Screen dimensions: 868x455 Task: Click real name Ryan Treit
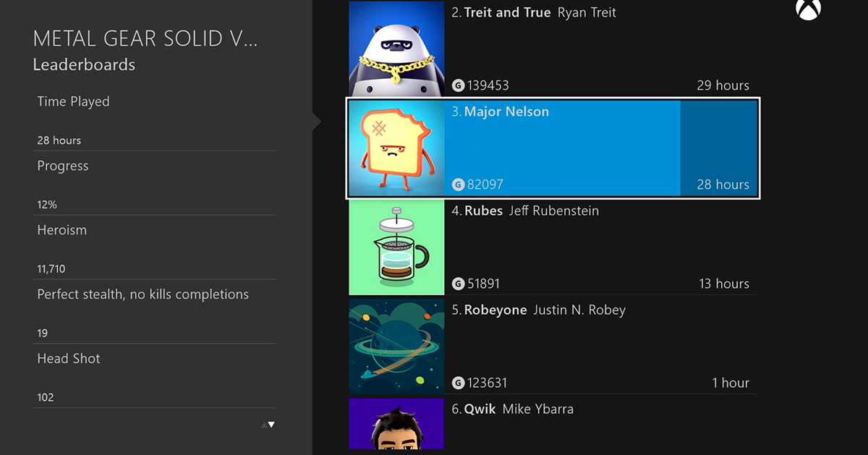[587, 12]
